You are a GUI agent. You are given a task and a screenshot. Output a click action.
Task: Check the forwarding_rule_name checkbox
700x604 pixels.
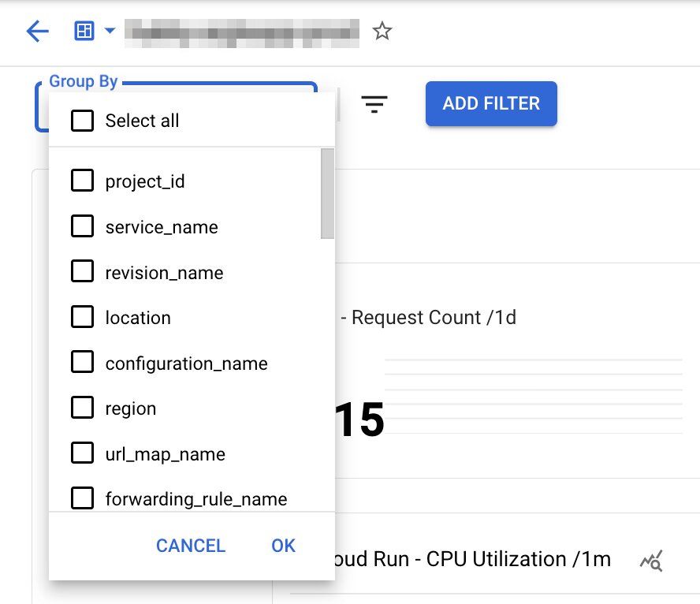83,499
